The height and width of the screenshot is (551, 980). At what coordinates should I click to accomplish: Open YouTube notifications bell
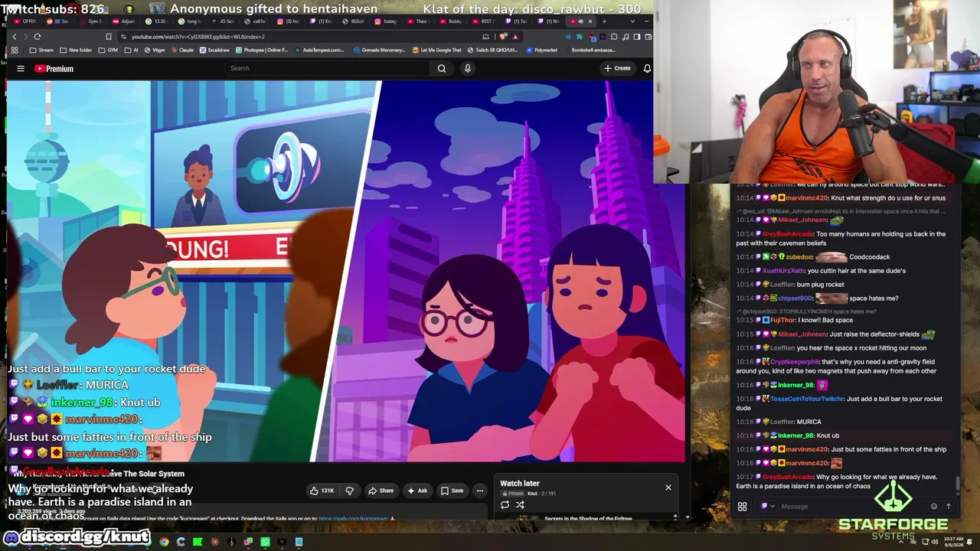point(647,68)
